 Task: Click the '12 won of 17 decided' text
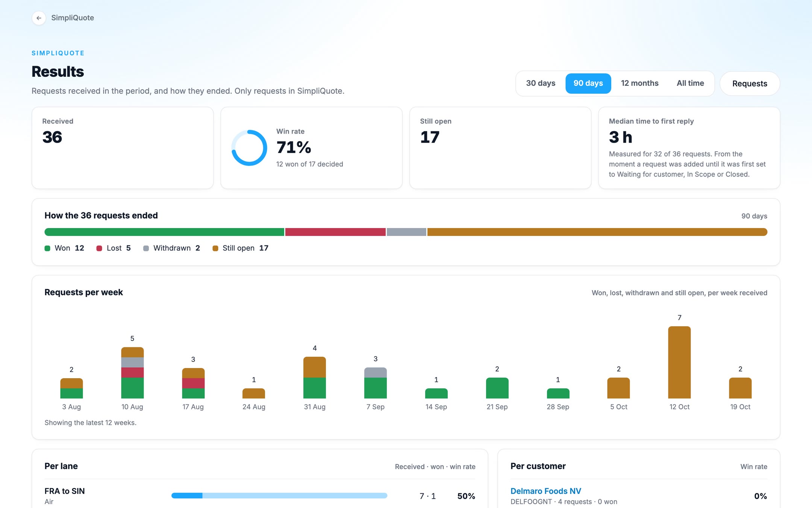click(x=310, y=164)
